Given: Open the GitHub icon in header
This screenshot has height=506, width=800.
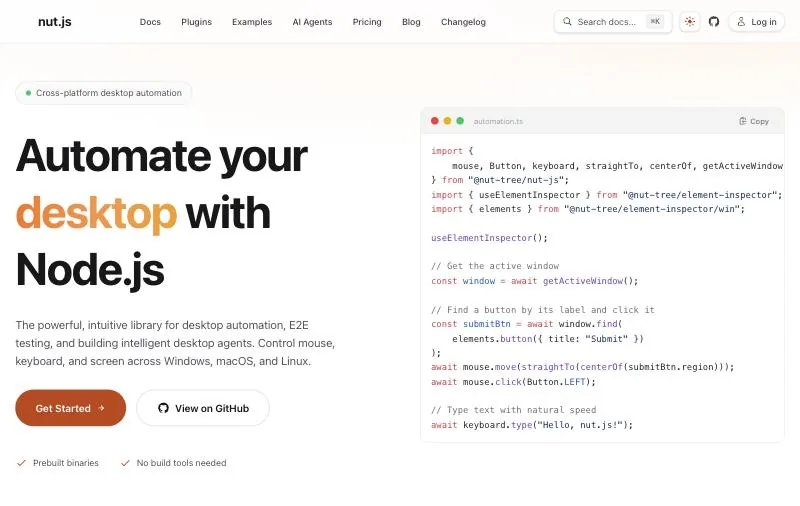Looking at the screenshot, I should [714, 21].
